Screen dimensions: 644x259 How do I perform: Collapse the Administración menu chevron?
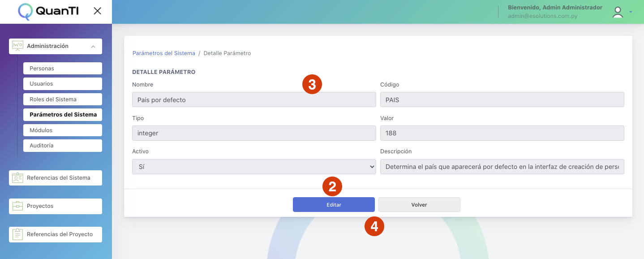pos(93,47)
